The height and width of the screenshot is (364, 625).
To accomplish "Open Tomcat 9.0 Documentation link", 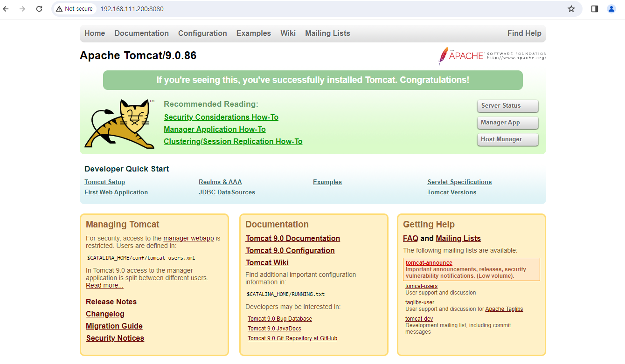I will (293, 239).
